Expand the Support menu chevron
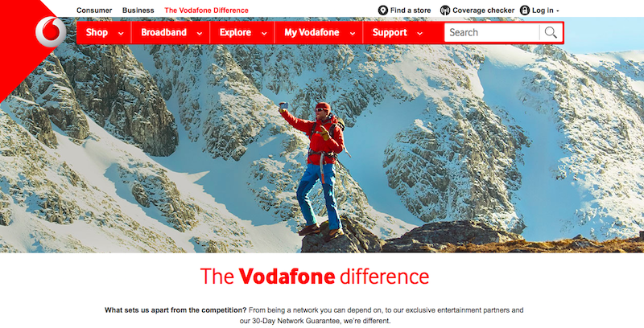This screenshot has height=328, width=644. pyautogui.click(x=419, y=34)
